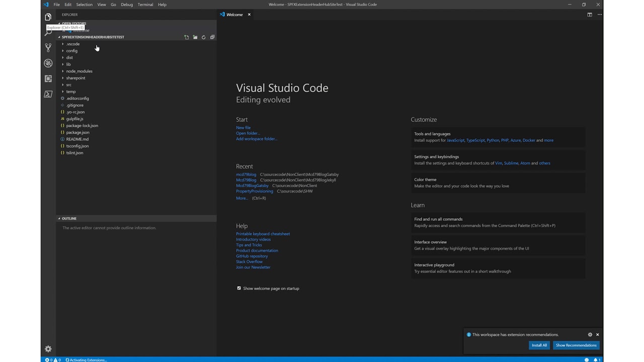Toggle Show welcome page on startup

point(239,288)
